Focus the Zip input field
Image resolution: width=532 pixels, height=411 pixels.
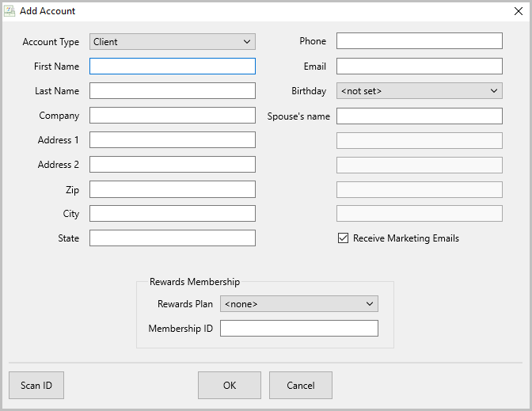pyautogui.click(x=173, y=189)
